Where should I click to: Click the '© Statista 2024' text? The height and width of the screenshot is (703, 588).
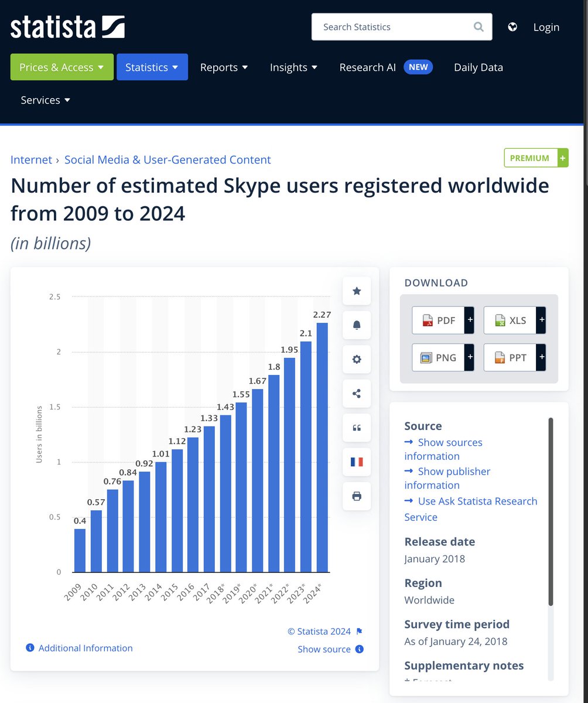319,632
